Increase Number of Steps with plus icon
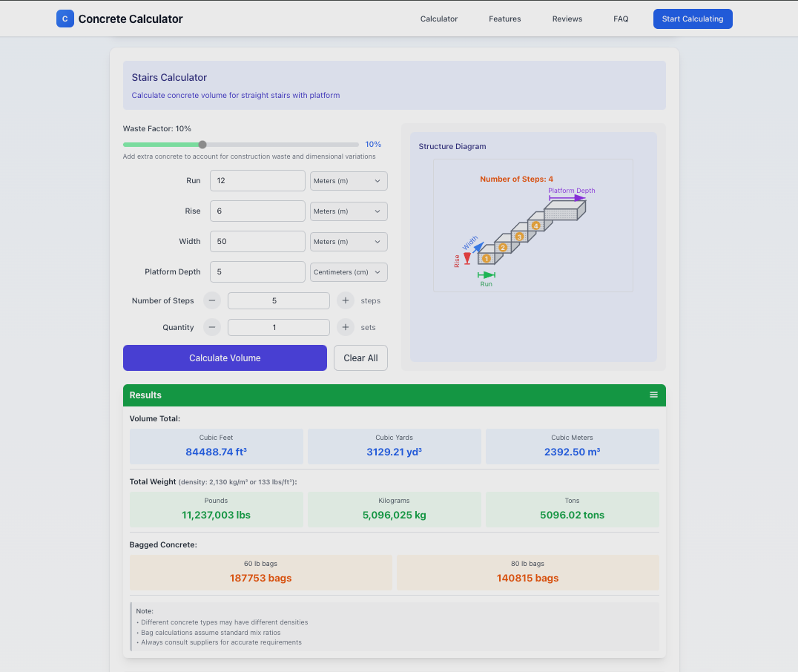The image size is (798, 672). (346, 300)
